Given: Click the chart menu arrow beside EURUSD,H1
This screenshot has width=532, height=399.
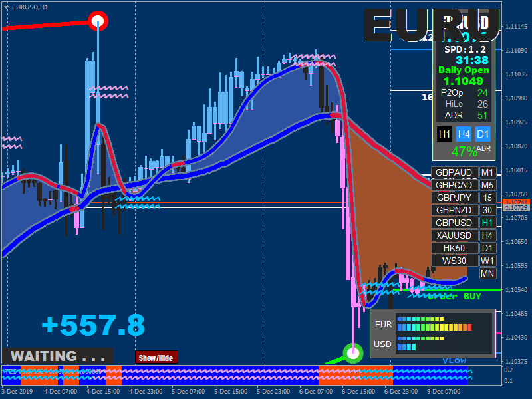Looking at the screenshot, I should pos(6,7).
